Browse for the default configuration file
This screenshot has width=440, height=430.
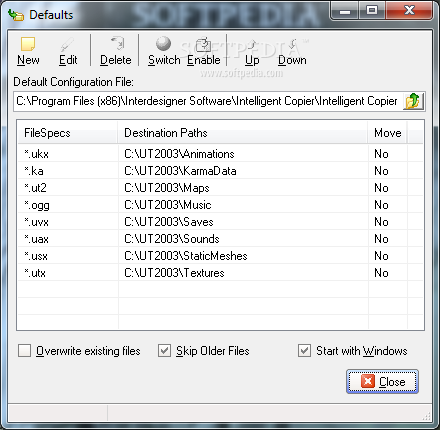pyautogui.click(x=414, y=101)
